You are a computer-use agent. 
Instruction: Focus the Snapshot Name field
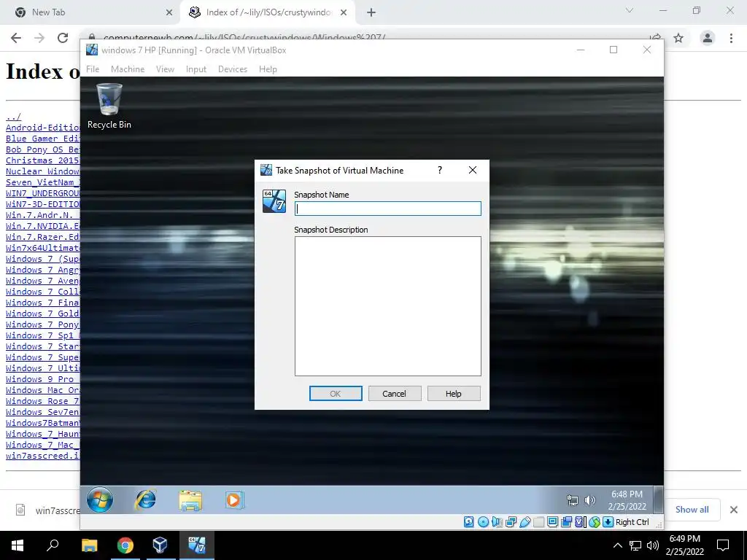[x=388, y=209]
